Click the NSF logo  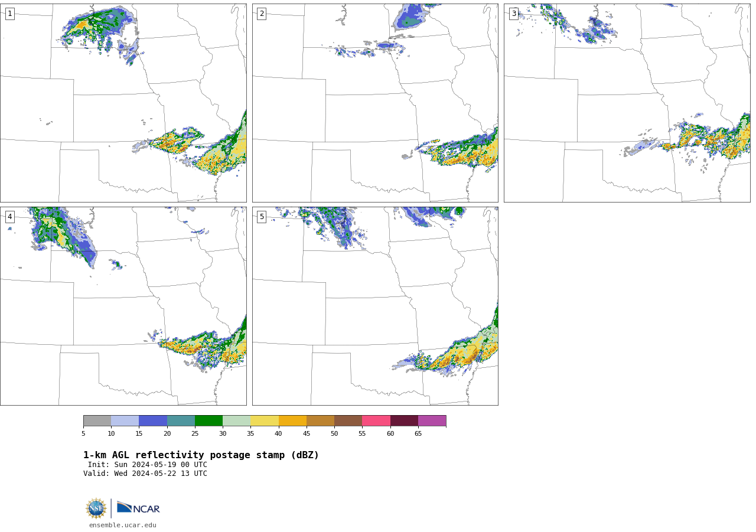pyautogui.click(x=96, y=508)
